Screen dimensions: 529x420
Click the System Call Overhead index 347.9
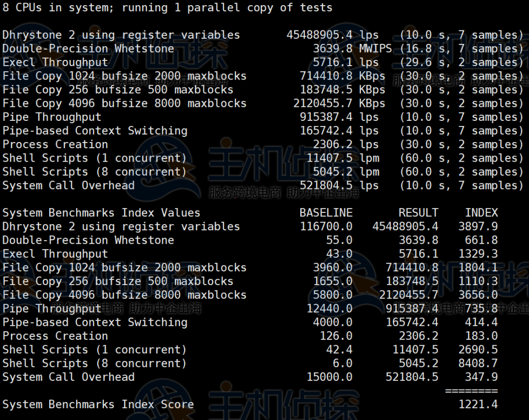click(x=481, y=378)
